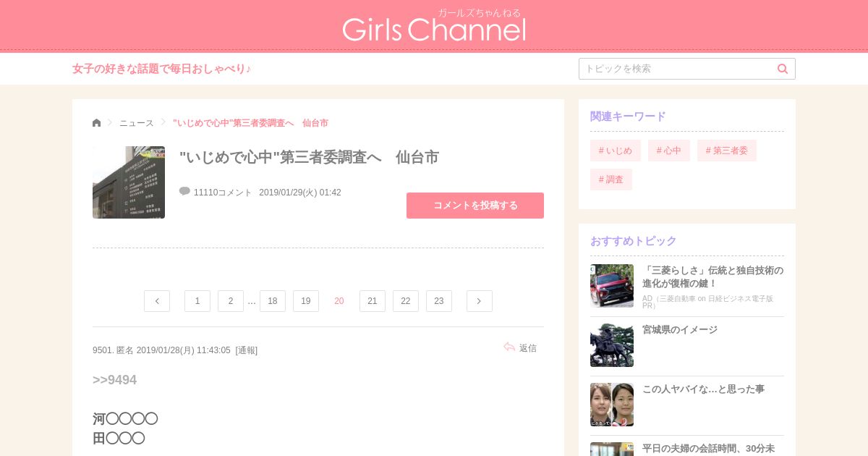Image resolution: width=868 pixels, height=456 pixels.
Task: Open the topic thumbnail image
Action: (129, 182)
